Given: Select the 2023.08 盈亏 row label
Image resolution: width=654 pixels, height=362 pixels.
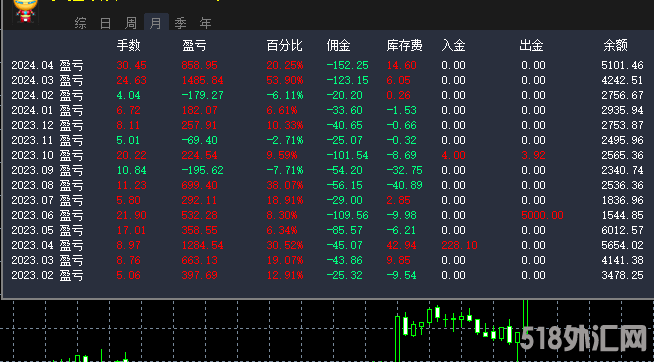Looking at the screenshot, I should tap(47, 186).
